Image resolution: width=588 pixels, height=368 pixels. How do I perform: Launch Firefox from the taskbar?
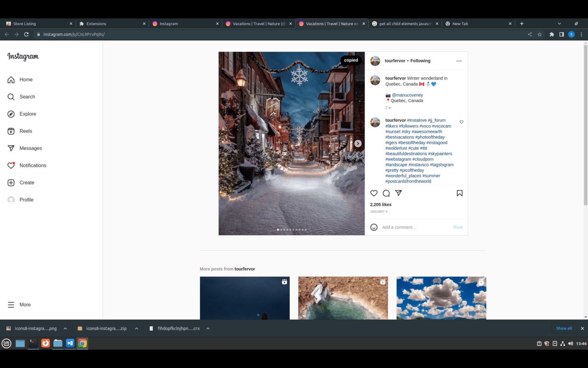[45, 343]
